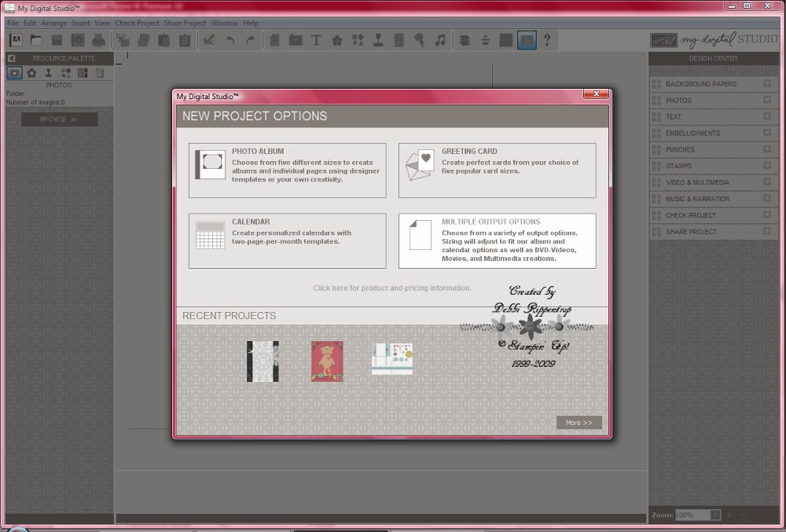Click the Help question mark icon
The image size is (786, 532).
point(547,40)
